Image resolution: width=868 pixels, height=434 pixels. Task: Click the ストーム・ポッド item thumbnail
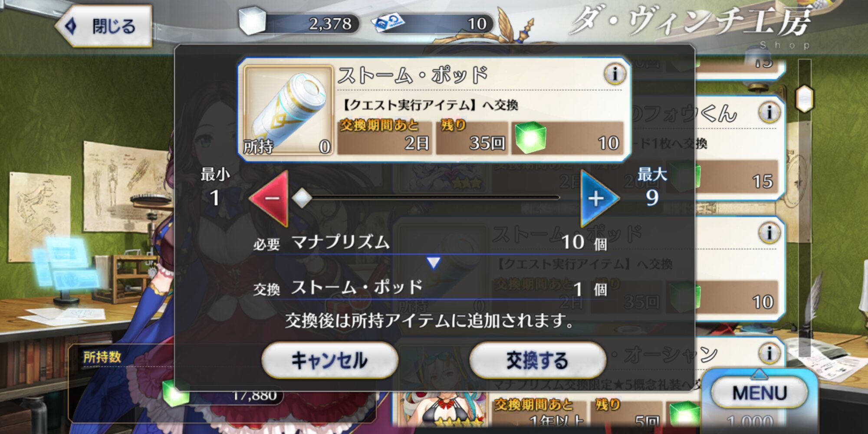288,110
